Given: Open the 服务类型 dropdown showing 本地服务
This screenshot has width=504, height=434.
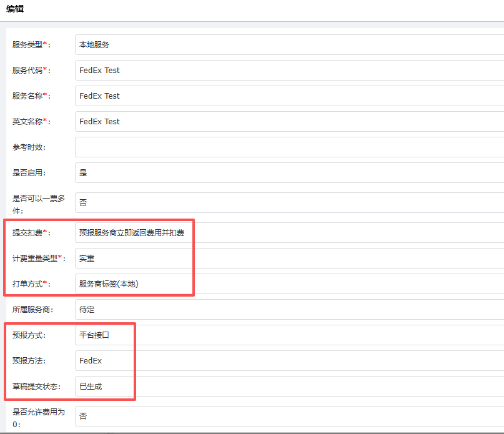Looking at the screenshot, I should pyautogui.click(x=289, y=45).
